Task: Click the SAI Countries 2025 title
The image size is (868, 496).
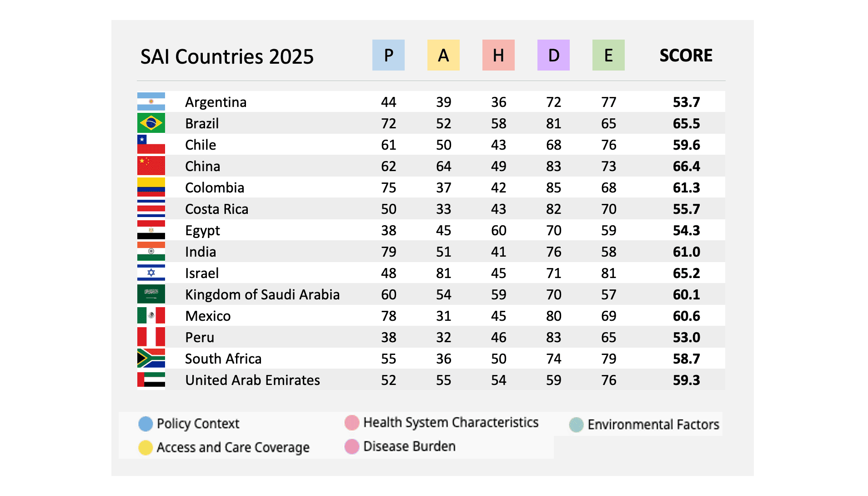Action: tap(227, 57)
